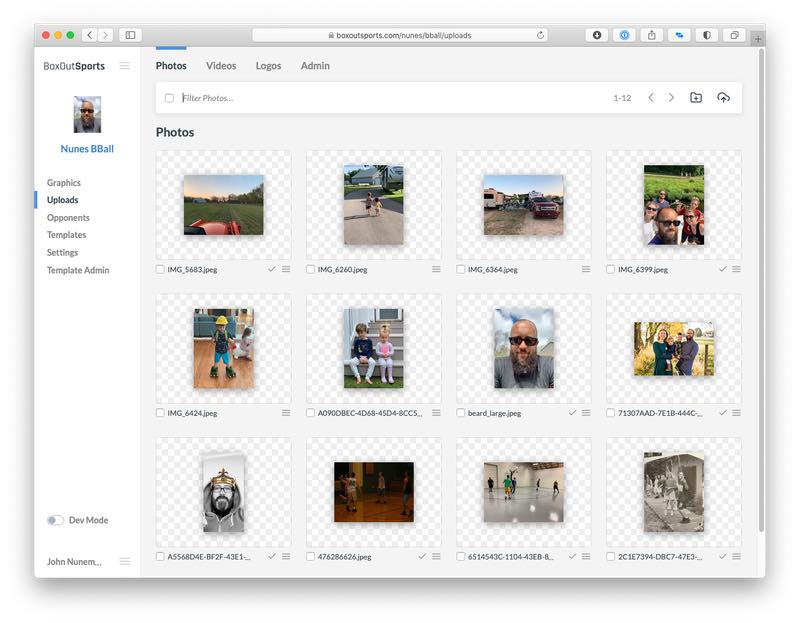This screenshot has width=800, height=623.
Task: Click the checkmark icon on 476286626.jpeg
Action: pyautogui.click(x=423, y=555)
